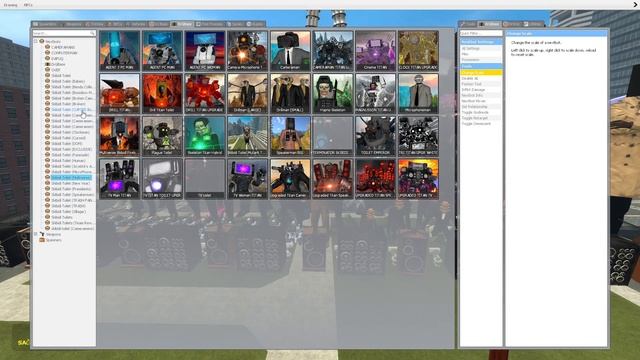This screenshot has height=360, width=640.
Task: Select the Change Scale tool
Action: tap(481, 73)
